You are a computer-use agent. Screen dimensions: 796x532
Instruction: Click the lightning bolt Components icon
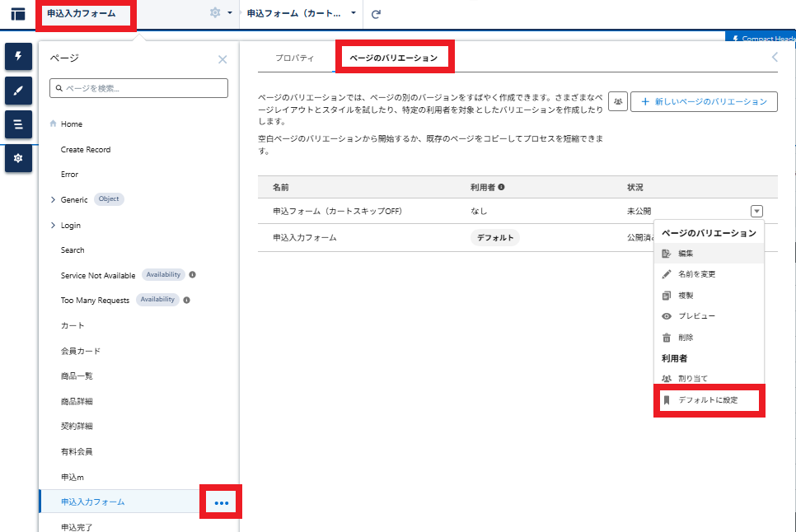[x=18, y=56]
